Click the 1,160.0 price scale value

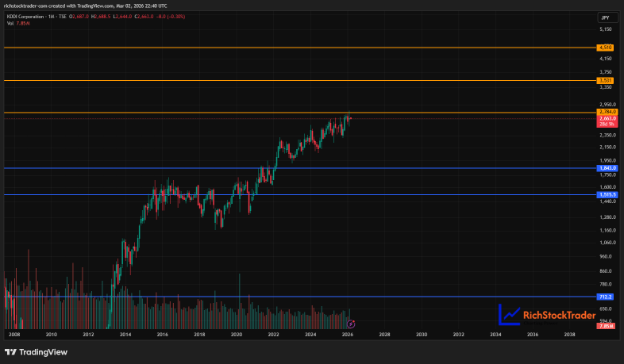607,231
